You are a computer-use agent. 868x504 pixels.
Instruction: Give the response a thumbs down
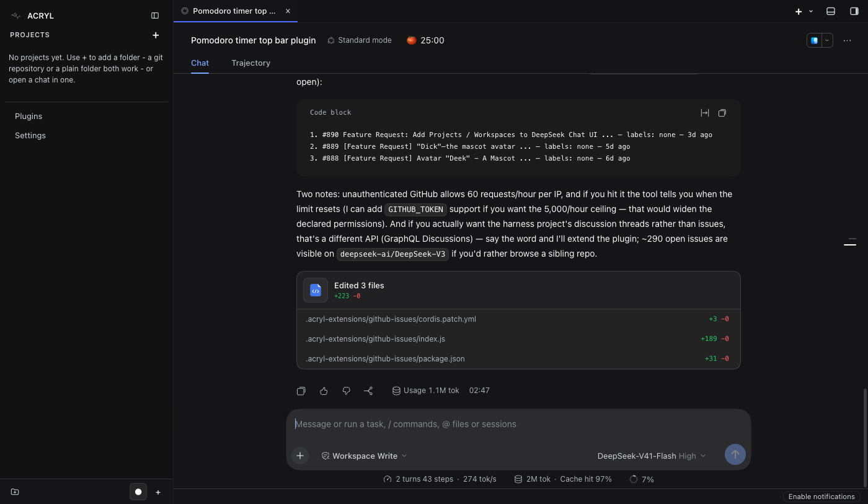(x=346, y=391)
